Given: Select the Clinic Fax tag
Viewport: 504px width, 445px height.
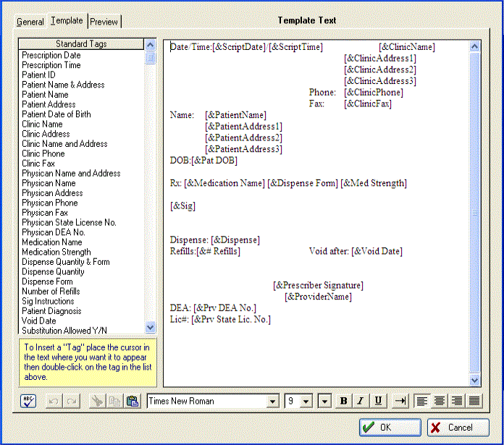Looking at the screenshot, I should tap(38, 164).
